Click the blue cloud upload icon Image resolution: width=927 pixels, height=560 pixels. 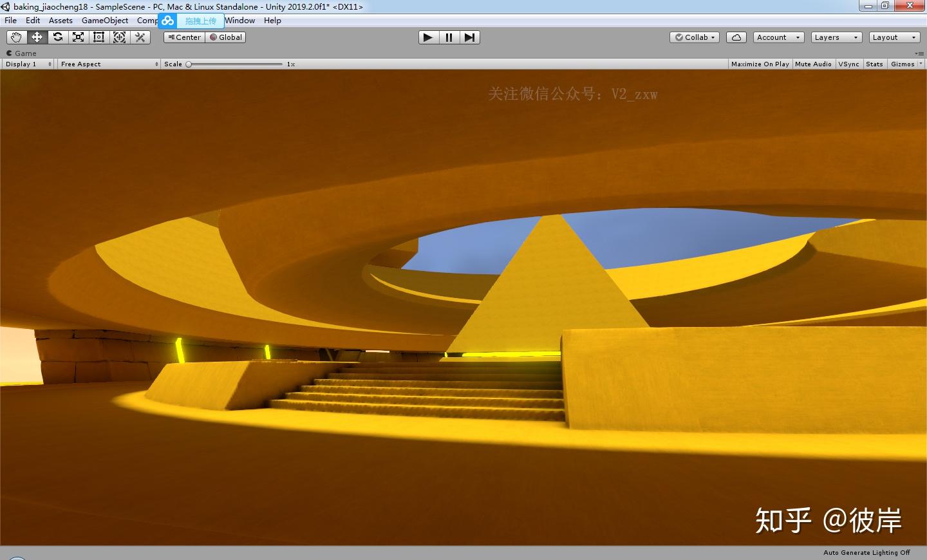click(x=168, y=21)
